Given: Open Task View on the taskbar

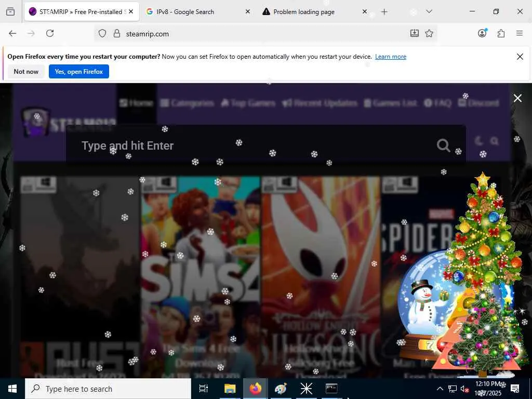Looking at the screenshot, I should pos(204,389).
